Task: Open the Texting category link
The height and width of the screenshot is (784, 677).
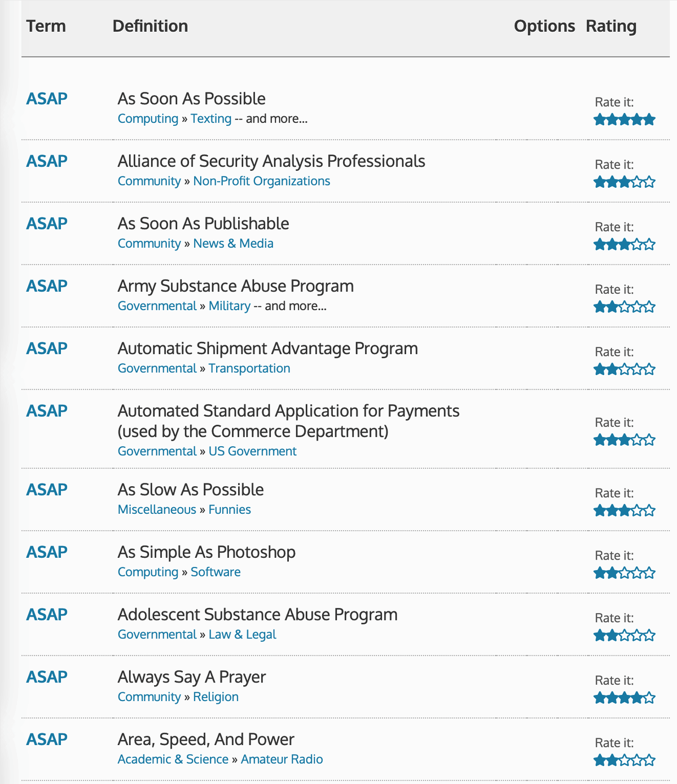Action: pyautogui.click(x=211, y=118)
